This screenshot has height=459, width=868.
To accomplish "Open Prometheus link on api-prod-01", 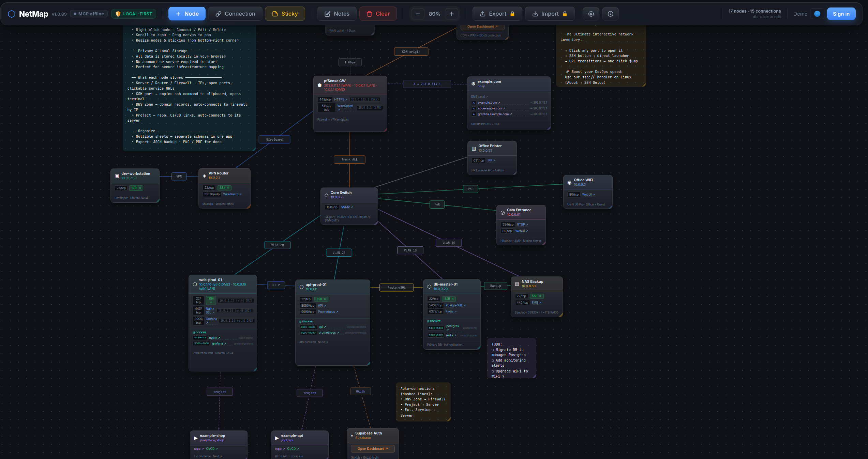I will [328, 312].
